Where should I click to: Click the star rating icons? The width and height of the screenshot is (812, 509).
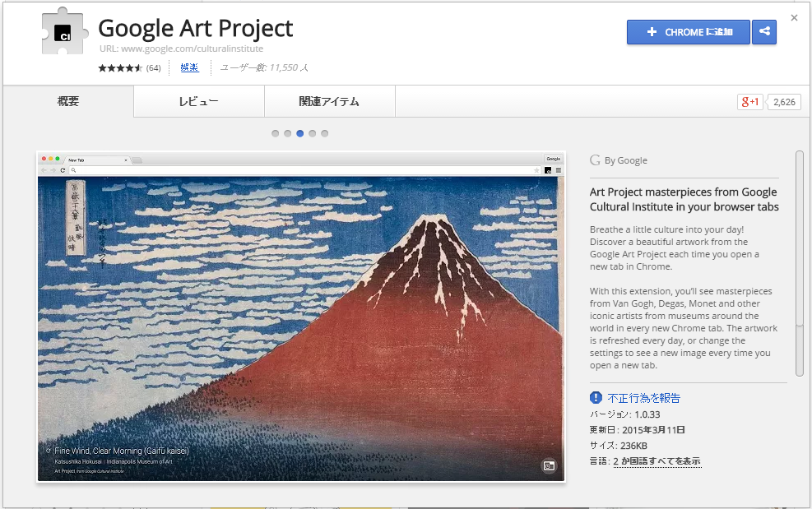120,68
